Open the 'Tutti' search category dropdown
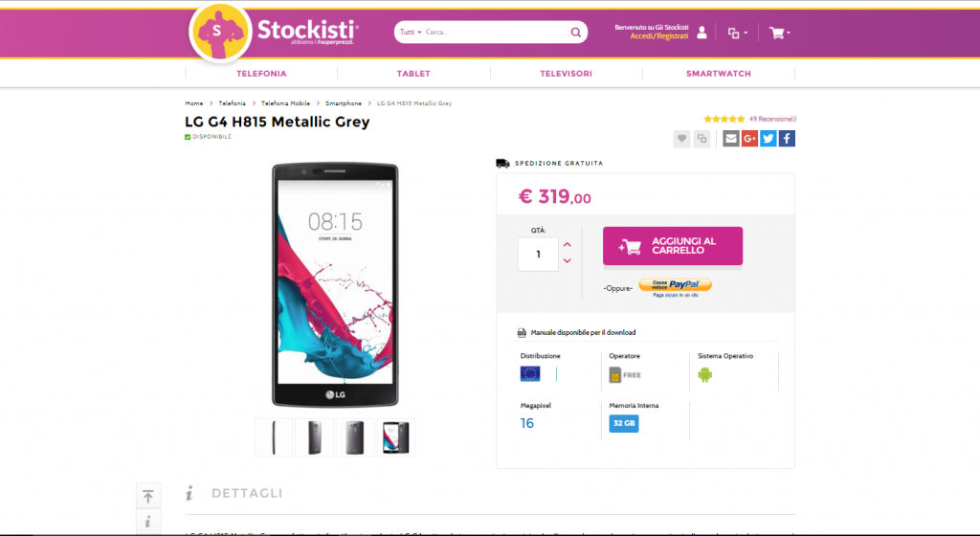This screenshot has width=980, height=536. [411, 33]
